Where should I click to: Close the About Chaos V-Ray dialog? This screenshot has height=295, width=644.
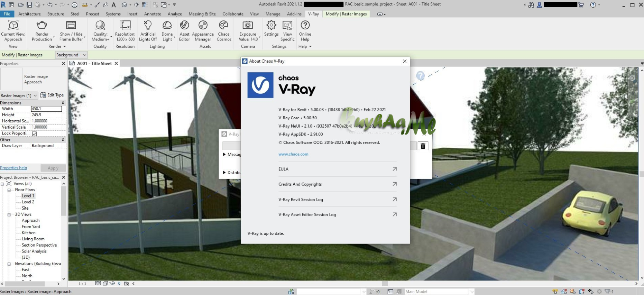point(404,61)
